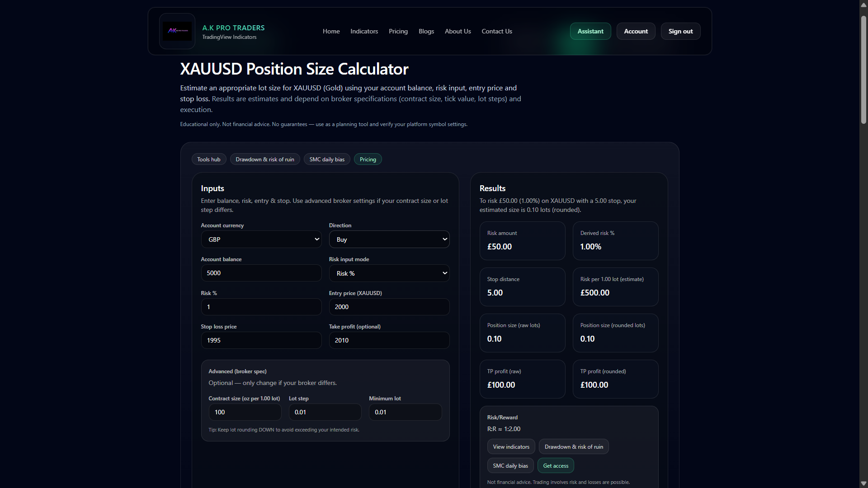
Task: Focus the Entry price (XAUUSD) field
Action: coord(389,307)
